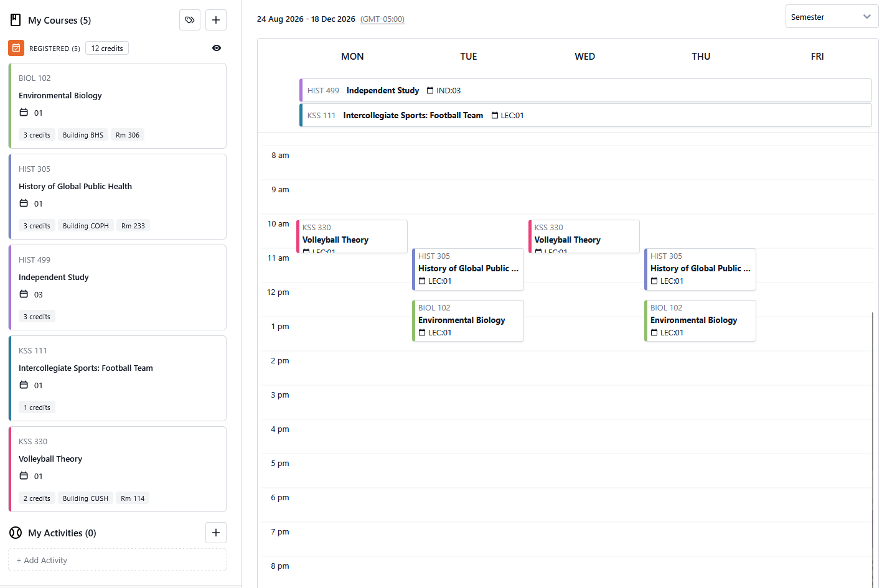Click the 24 Aug 2026 - 18 Dec 2026 date range

[x=306, y=19]
